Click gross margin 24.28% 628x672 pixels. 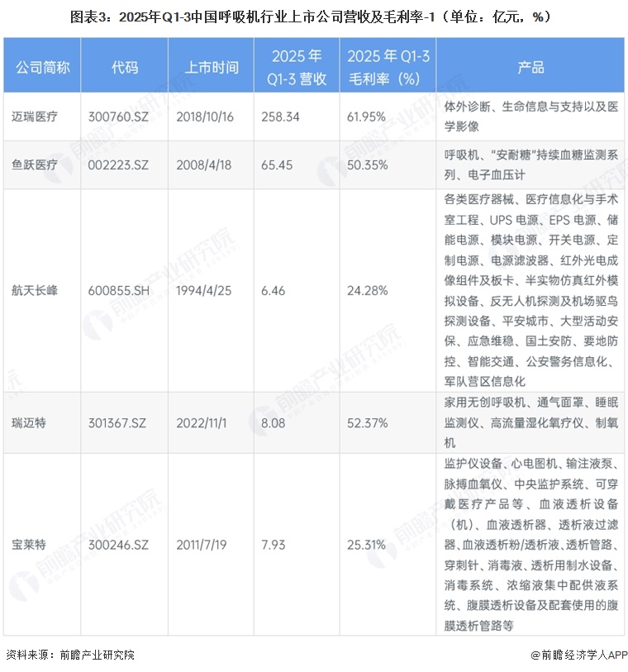click(x=367, y=291)
